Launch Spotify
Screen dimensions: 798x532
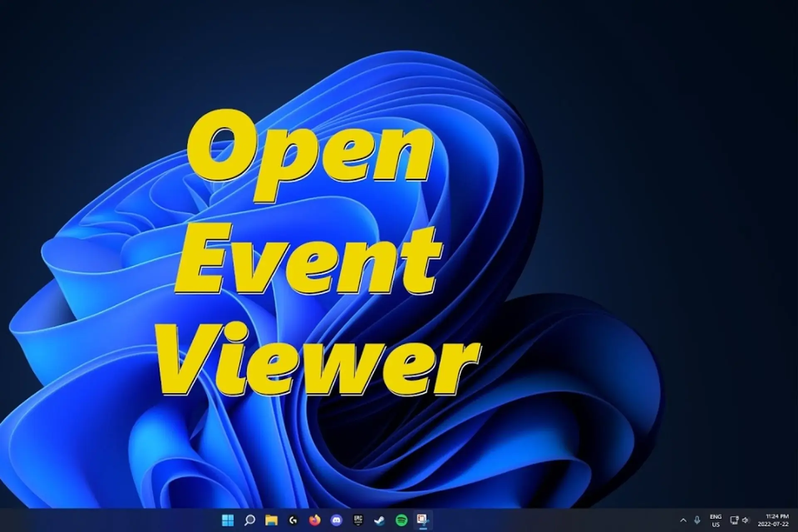[401, 521]
